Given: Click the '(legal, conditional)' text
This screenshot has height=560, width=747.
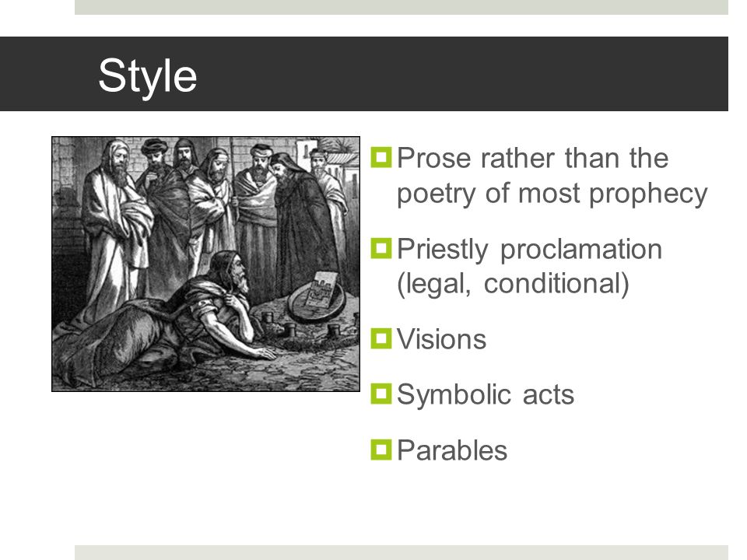Looking at the screenshot, I should pos(513,284).
